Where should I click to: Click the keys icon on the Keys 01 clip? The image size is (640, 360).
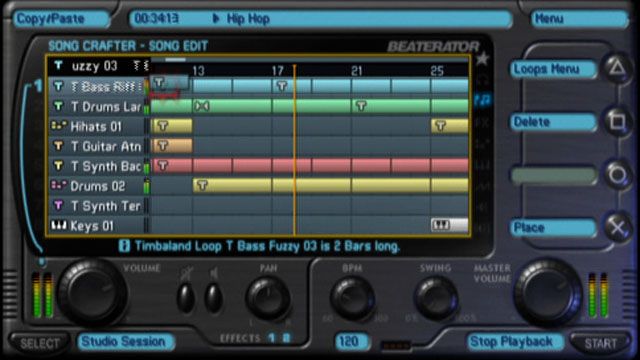click(x=441, y=225)
